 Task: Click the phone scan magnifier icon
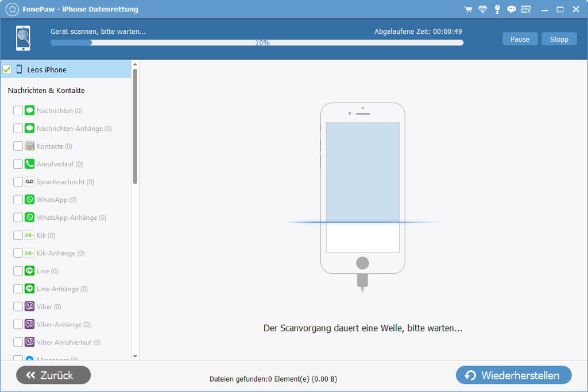tap(23, 38)
